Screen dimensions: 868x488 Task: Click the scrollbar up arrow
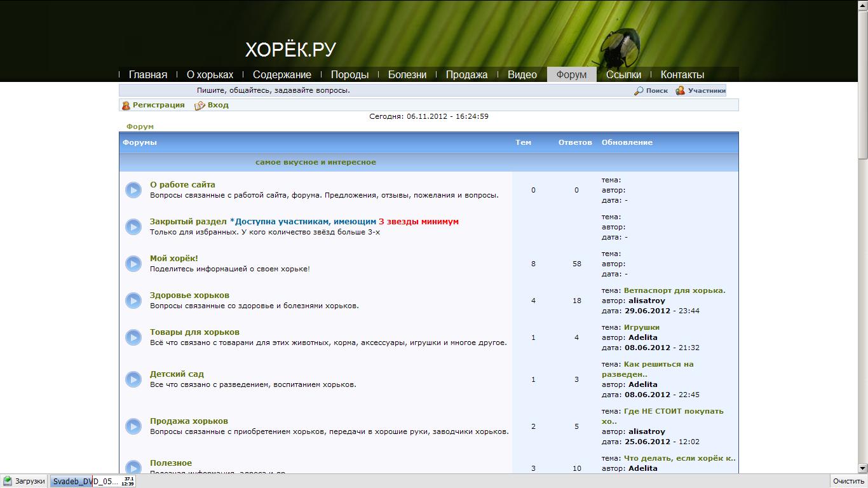(862, 5)
